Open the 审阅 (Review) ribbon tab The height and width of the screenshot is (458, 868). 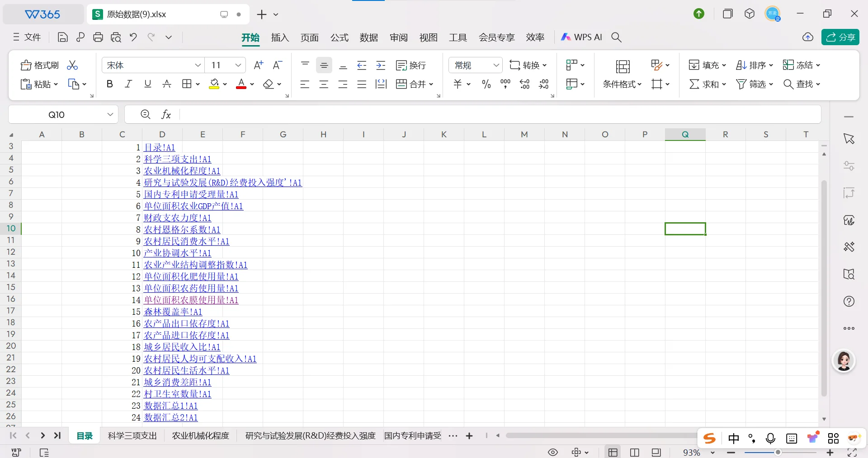pyautogui.click(x=399, y=37)
